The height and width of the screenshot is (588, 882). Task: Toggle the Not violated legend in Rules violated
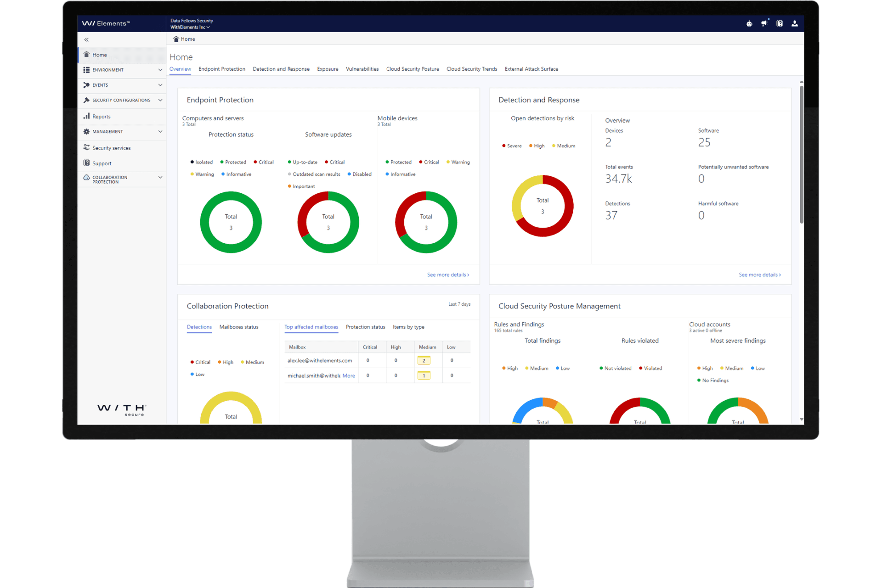[x=615, y=368]
